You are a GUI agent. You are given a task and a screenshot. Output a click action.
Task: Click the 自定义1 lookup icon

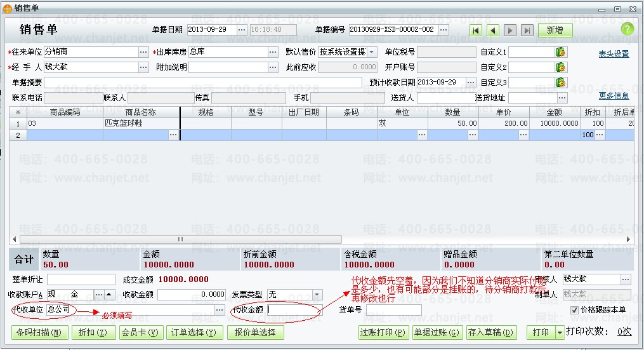561,52
